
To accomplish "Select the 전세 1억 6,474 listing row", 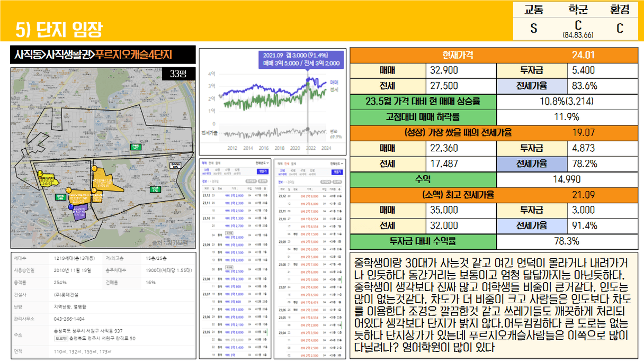I will (x=309, y=302).
